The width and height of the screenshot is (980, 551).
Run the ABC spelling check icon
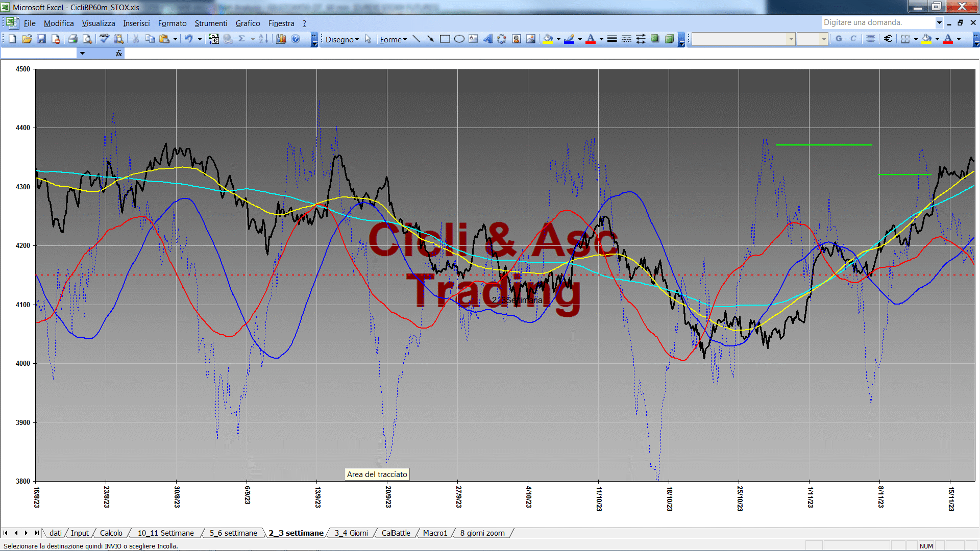click(104, 39)
